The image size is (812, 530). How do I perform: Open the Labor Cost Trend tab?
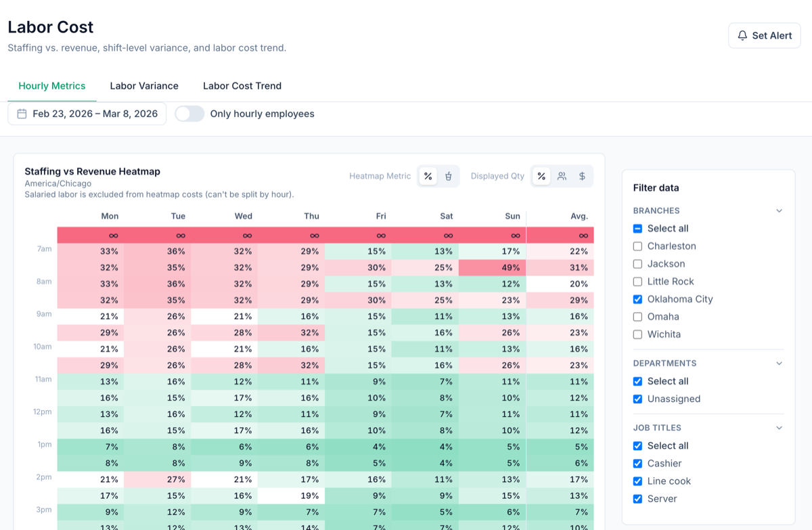point(242,86)
